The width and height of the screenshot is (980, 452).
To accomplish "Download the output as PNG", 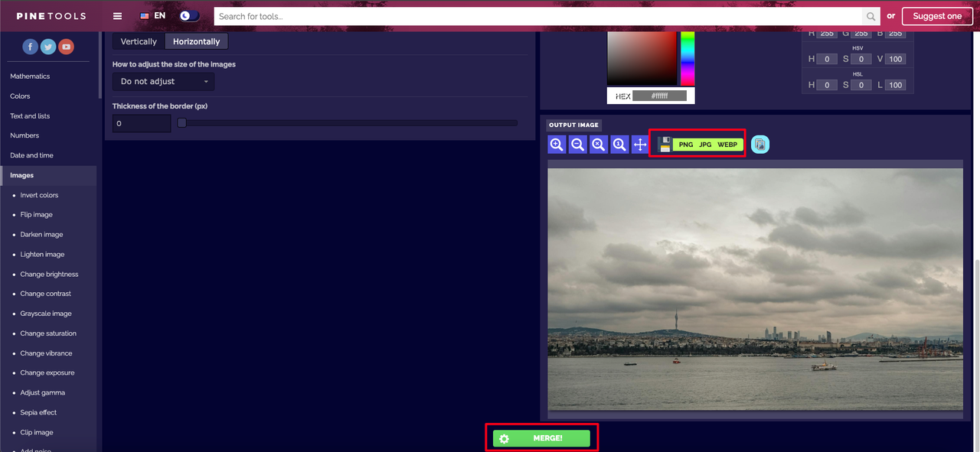I will (686, 145).
